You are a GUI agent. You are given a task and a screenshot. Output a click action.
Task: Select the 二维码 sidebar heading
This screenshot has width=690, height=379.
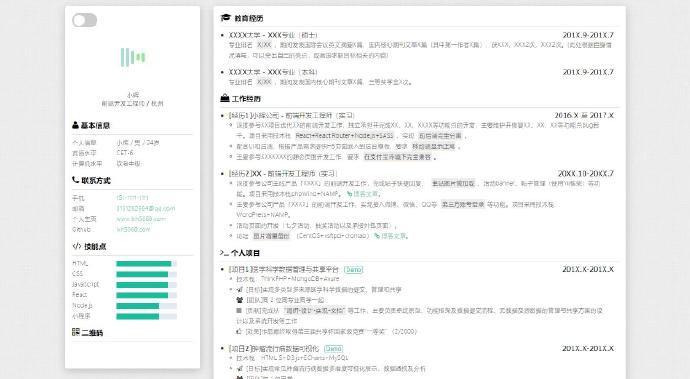tap(92, 333)
